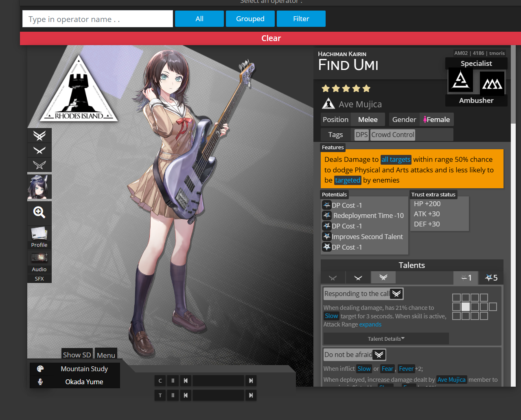The width and height of the screenshot is (521, 420).
Task: Click the 'all targets' link in Features
Action: 396,159
